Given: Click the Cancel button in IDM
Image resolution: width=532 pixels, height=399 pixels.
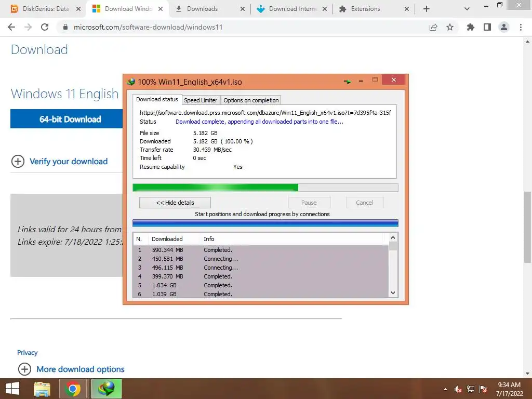Looking at the screenshot, I should [x=365, y=203].
